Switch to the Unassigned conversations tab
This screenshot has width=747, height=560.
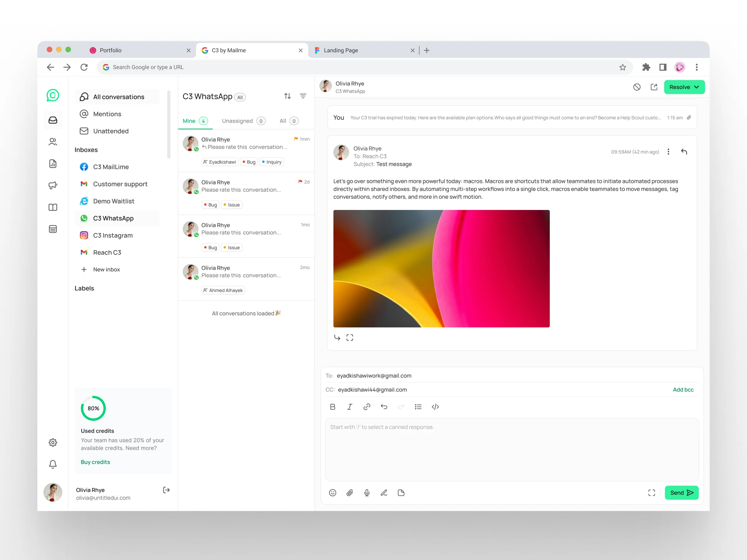(x=238, y=121)
